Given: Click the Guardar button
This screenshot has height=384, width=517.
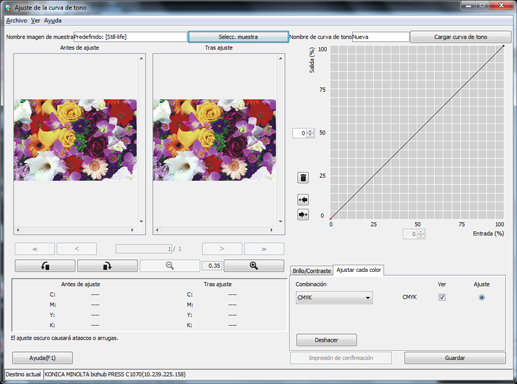Looking at the screenshot, I should pos(455,358).
